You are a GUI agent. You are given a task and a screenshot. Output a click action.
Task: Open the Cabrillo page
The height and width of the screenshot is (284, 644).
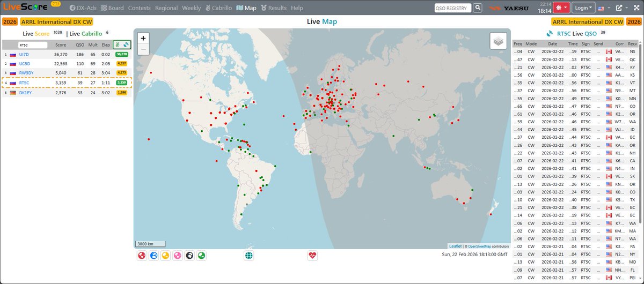click(218, 8)
